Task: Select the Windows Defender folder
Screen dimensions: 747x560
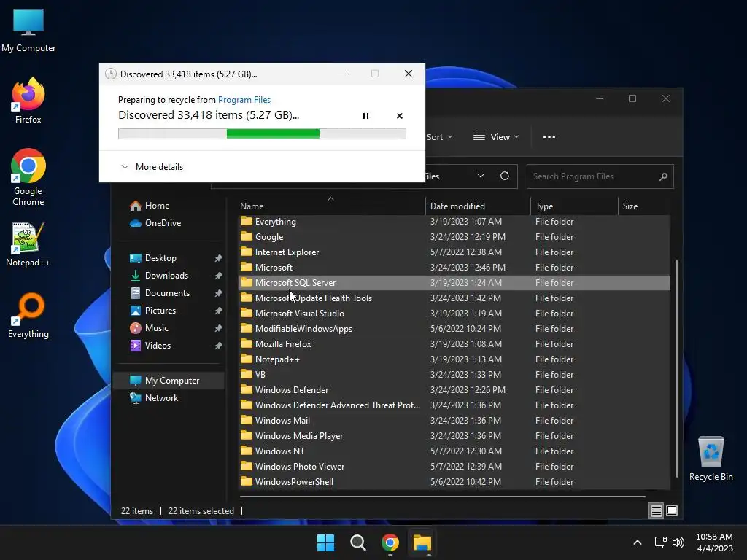Action: point(454,390)
